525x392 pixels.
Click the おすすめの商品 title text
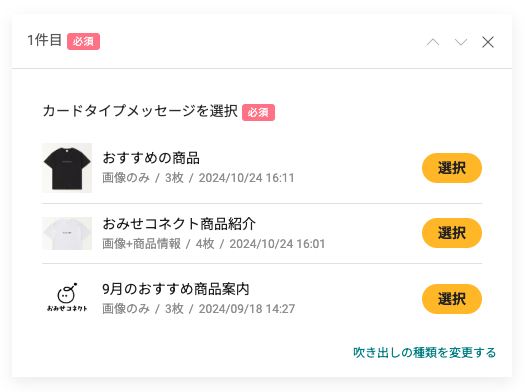coord(151,158)
